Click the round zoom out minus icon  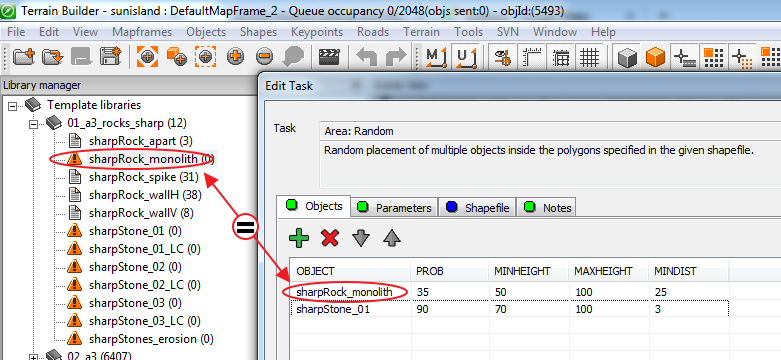coord(264,57)
